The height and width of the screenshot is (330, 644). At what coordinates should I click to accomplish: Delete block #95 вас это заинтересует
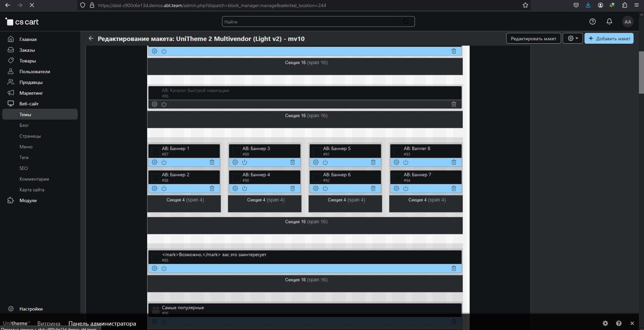[x=454, y=268]
